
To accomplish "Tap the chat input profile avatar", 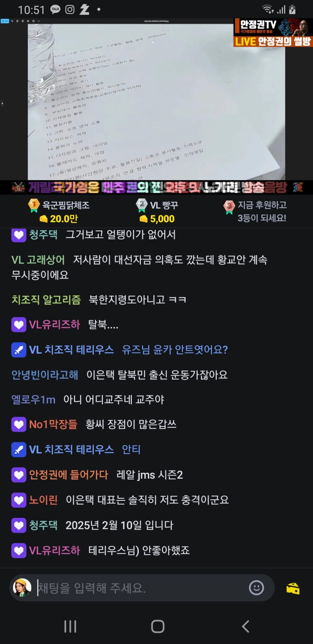I will pyautogui.click(x=22, y=588).
